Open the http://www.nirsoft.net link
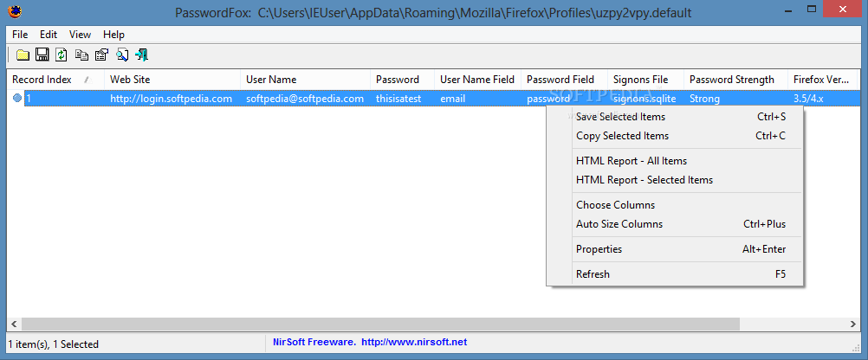 point(414,343)
